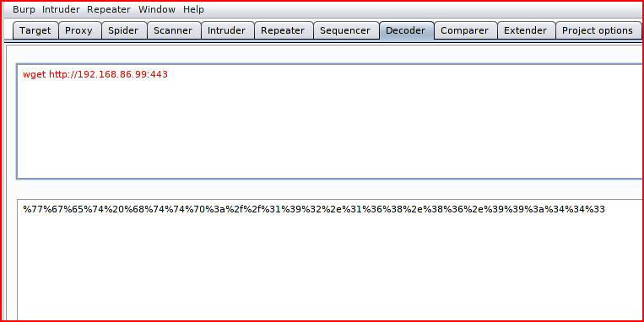Switch to the Scanner tab
This screenshot has height=322, width=644.
[174, 30]
